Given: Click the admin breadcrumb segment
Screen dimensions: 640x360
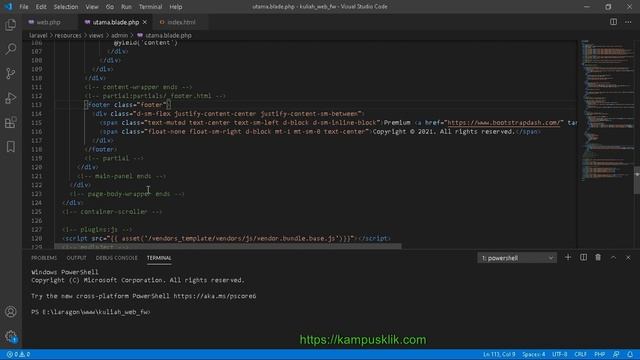Looking at the screenshot, I should tap(120, 36).
